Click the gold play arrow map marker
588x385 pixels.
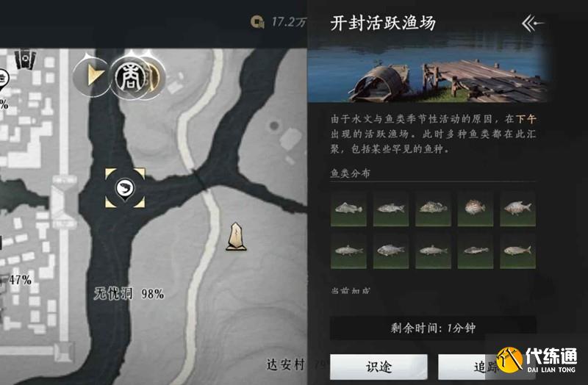(x=93, y=76)
